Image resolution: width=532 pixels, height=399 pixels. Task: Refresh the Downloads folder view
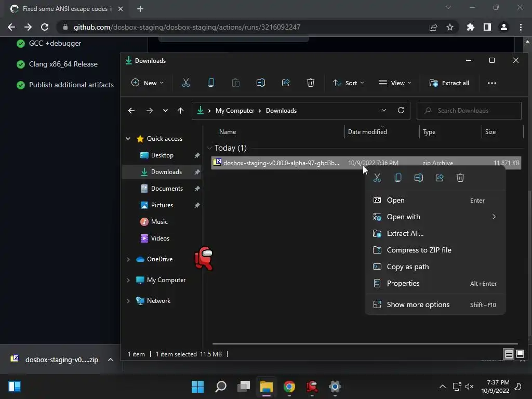[x=401, y=110]
